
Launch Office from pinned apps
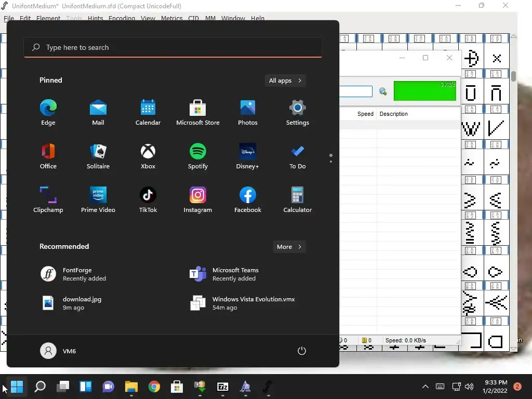48,156
